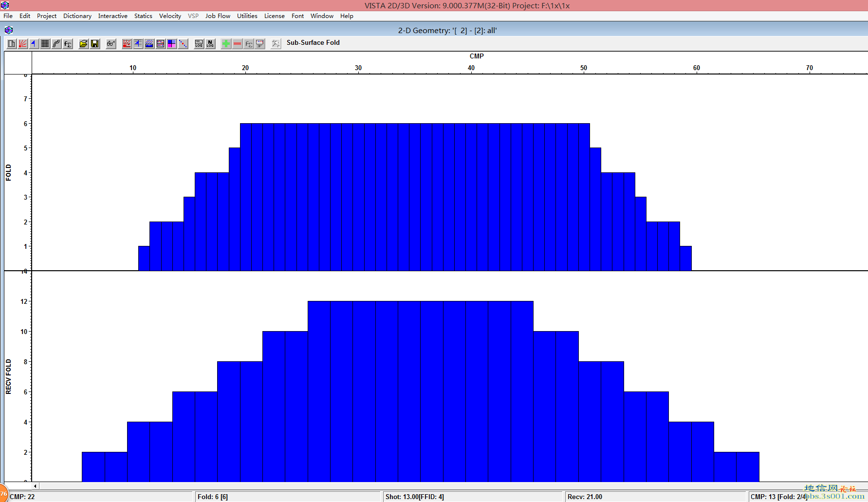Click the 'Sub-Surface Fold' toolbar label
The width and height of the screenshot is (868, 502).
click(x=313, y=43)
